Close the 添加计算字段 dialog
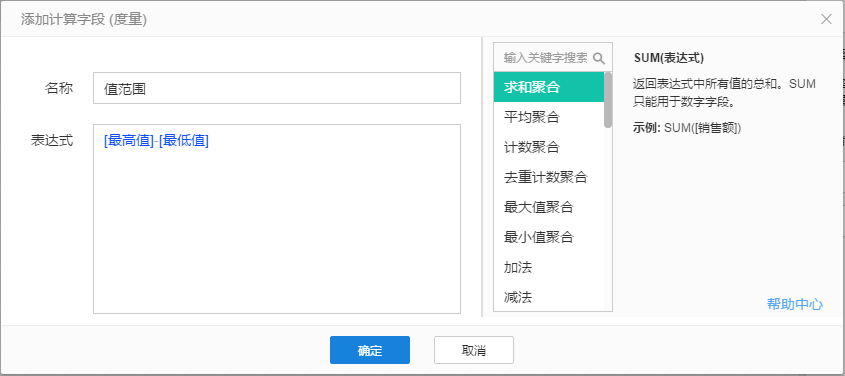Viewport: 845px width, 376px height. [x=826, y=19]
